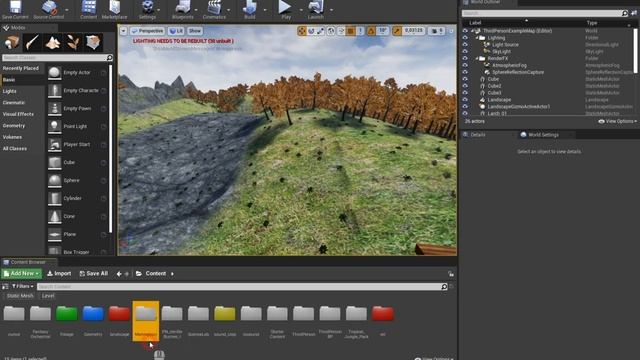640x360 pixels.
Task: Open the Filters dropdown in Content Browser
Action: pyautogui.click(x=22, y=287)
